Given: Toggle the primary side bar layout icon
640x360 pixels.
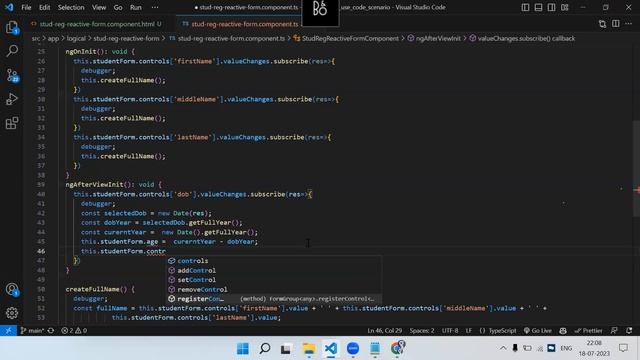Looking at the screenshot, I should point(525,7).
